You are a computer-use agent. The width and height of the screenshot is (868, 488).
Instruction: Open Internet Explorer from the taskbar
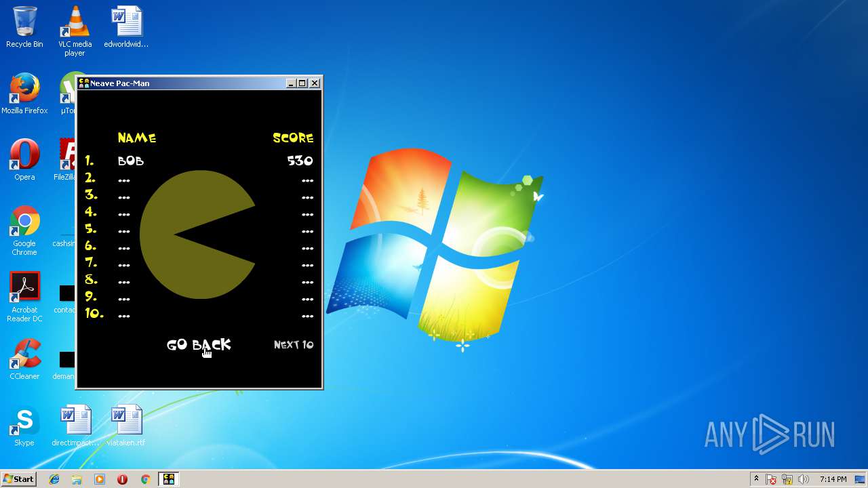click(x=54, y=479)
